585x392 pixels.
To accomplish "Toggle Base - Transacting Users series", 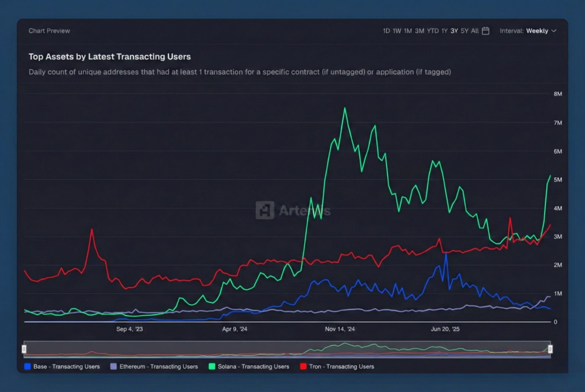I will point(66,366).
